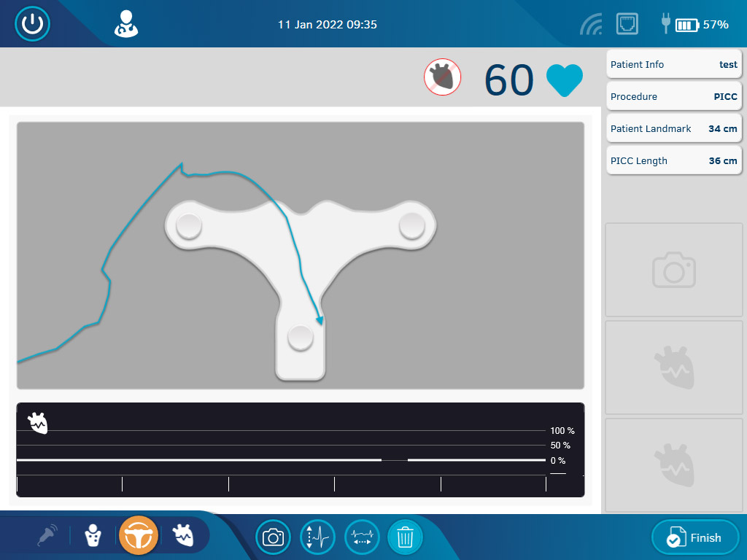
Task: Toggle the crossed-out heart indicator
Action: [x=443, y=77]
